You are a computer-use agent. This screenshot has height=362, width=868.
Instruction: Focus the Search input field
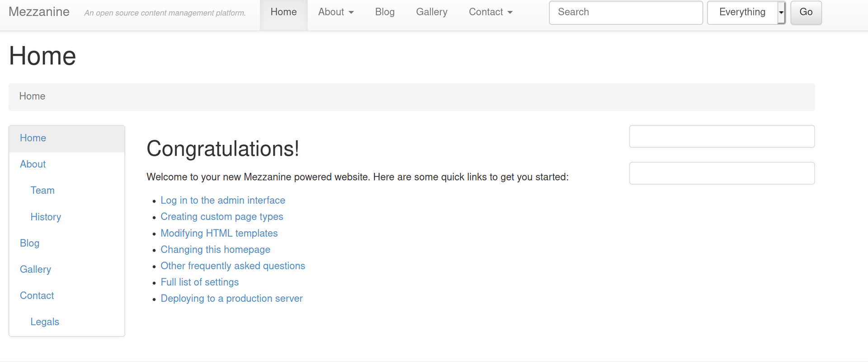tap(626, 12)
